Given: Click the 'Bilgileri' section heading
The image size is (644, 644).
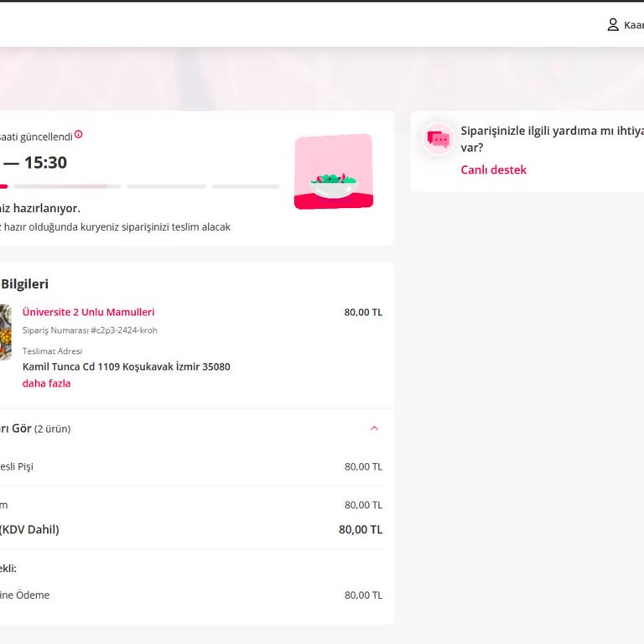Looking at the screenshot, I should 25,283.
